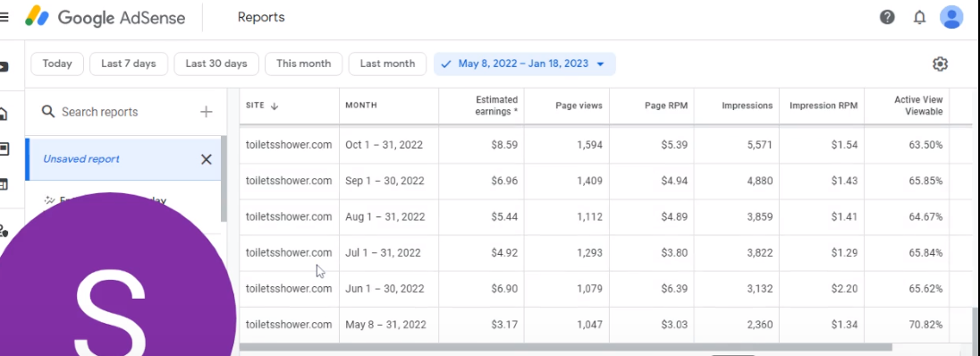Click the Page views column header
980x356 pixels.
[579, 106]
